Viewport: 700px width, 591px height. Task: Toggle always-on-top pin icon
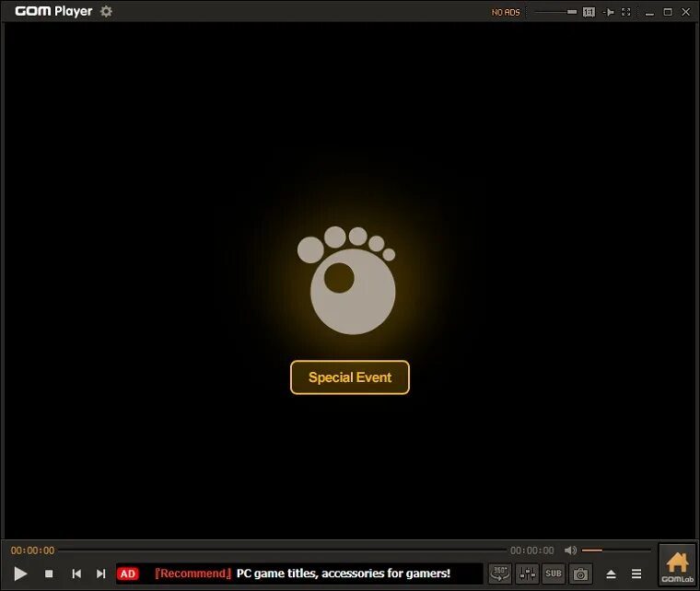609,12
